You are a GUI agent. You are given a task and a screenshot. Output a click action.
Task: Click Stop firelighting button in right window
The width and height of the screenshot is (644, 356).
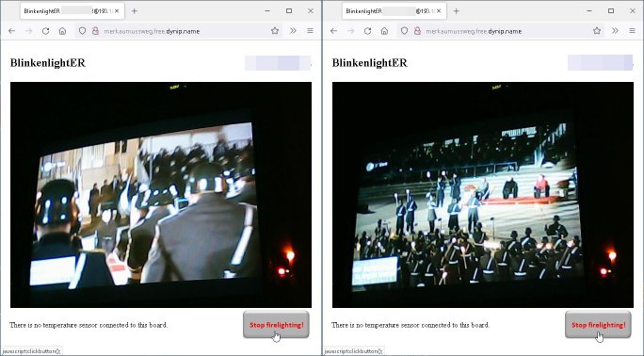point(598,325)
